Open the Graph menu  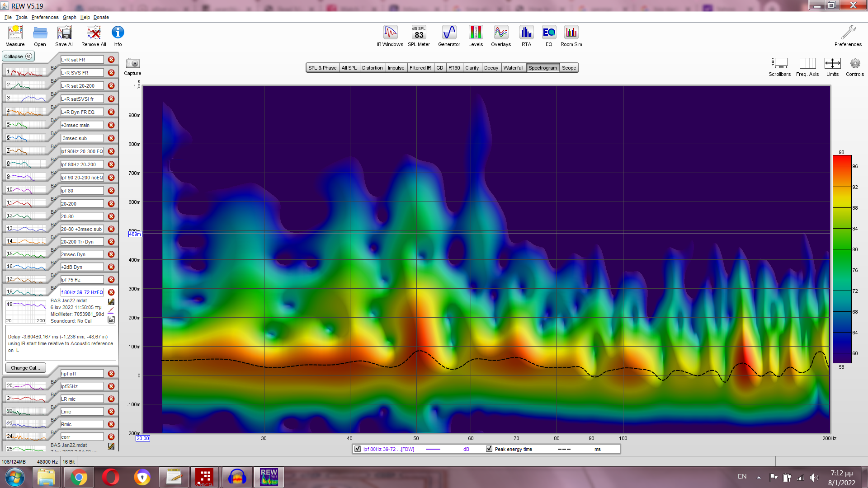(69, 17)
